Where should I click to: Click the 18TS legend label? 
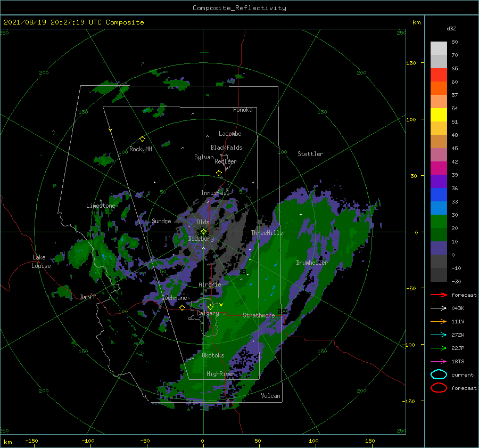click(x=458, y=362)
